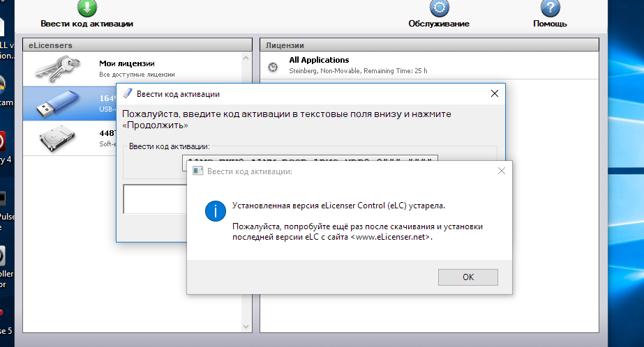Image resolution: width=644 pixels, height=347 pixels.
Task: Close the outdated eLC version message box
Action: 502,171
